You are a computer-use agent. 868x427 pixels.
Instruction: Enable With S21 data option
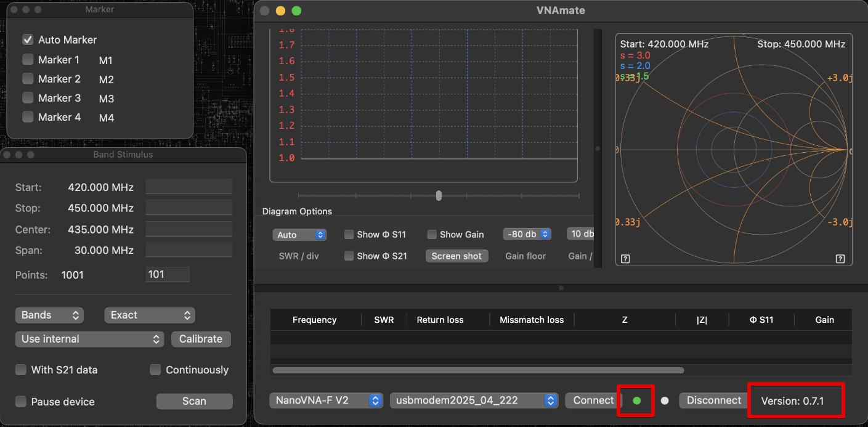21,370
